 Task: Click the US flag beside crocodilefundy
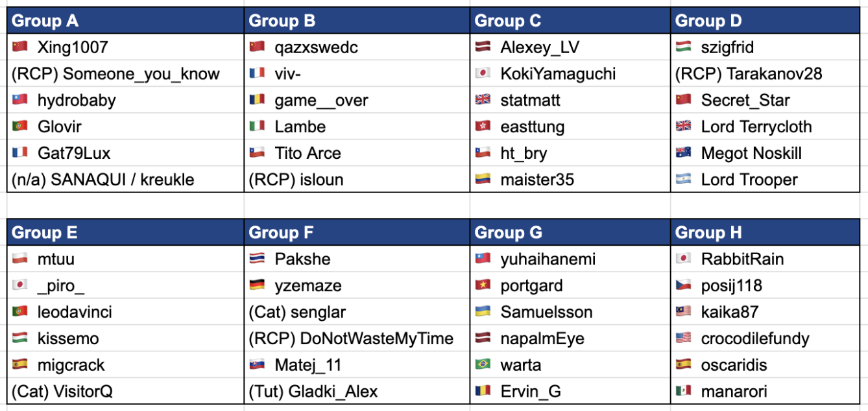[x=683, y=338]
